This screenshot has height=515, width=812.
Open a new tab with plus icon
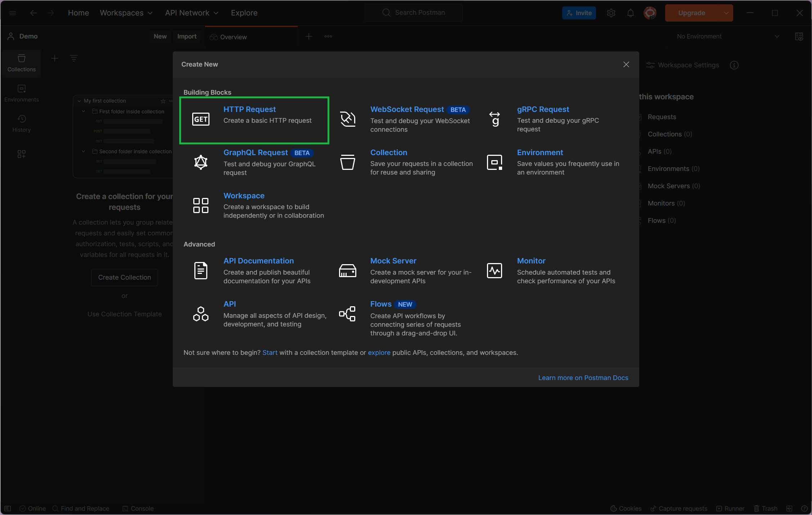click(x=309, y=36)
